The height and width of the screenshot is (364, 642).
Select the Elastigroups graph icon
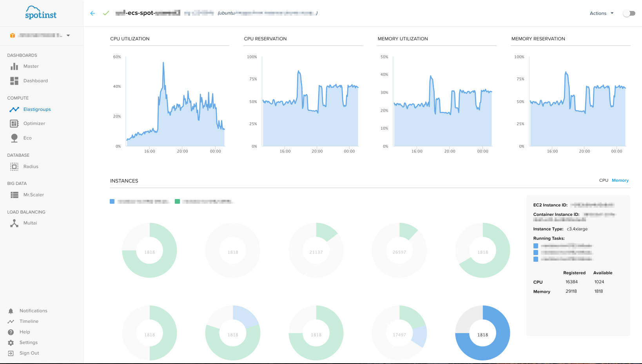point(15,109)
